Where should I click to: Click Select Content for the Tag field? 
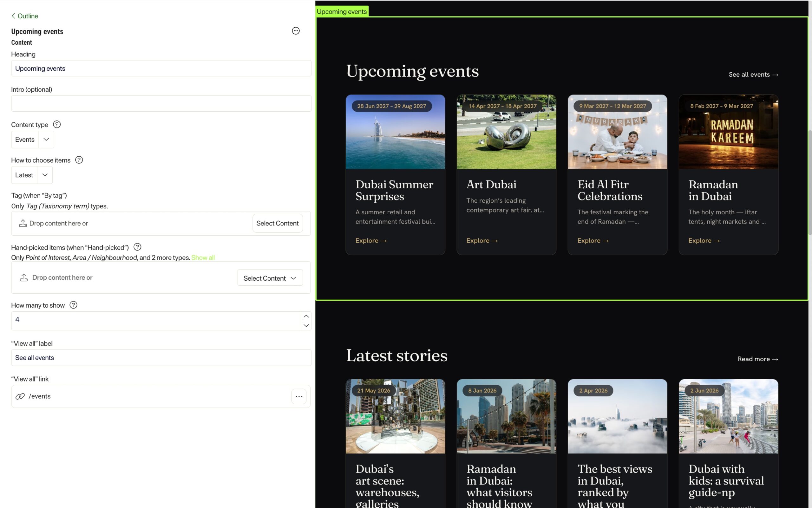click(277, 223)
